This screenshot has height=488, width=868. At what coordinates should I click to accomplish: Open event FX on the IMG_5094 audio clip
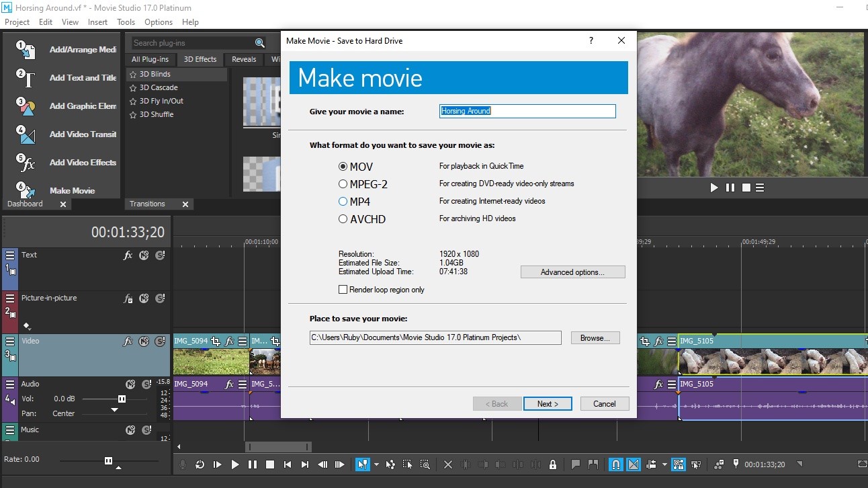pyautogui.click(x=229, y=384)
